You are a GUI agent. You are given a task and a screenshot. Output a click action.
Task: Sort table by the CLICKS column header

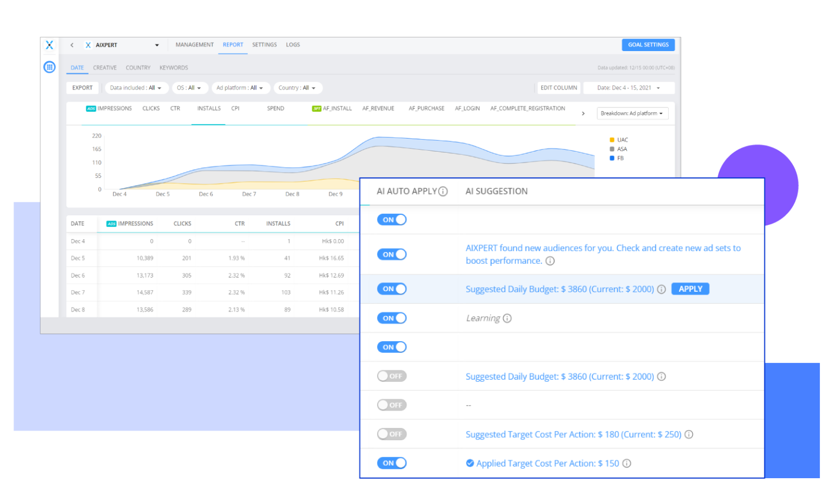pyautogui.click(x=182, y=224)
